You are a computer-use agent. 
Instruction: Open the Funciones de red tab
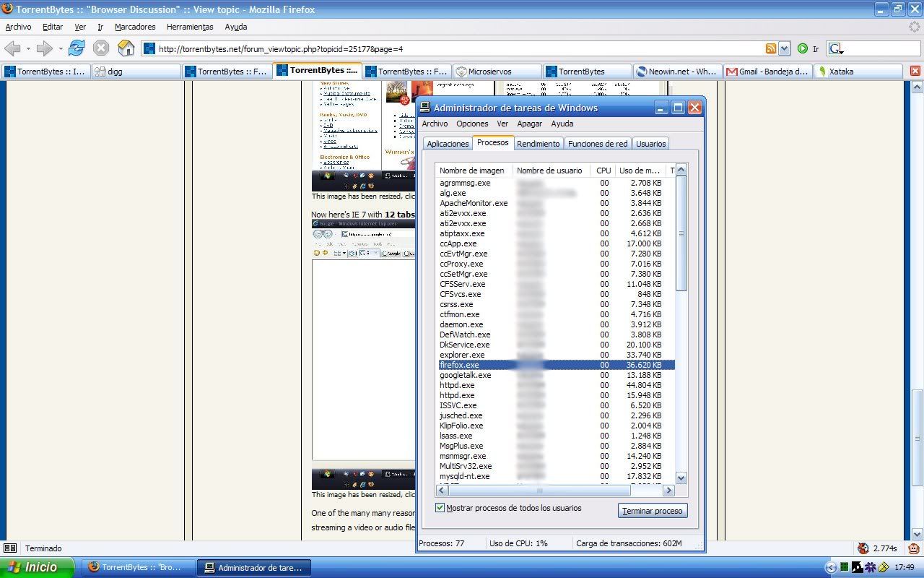tap(598, 144)
